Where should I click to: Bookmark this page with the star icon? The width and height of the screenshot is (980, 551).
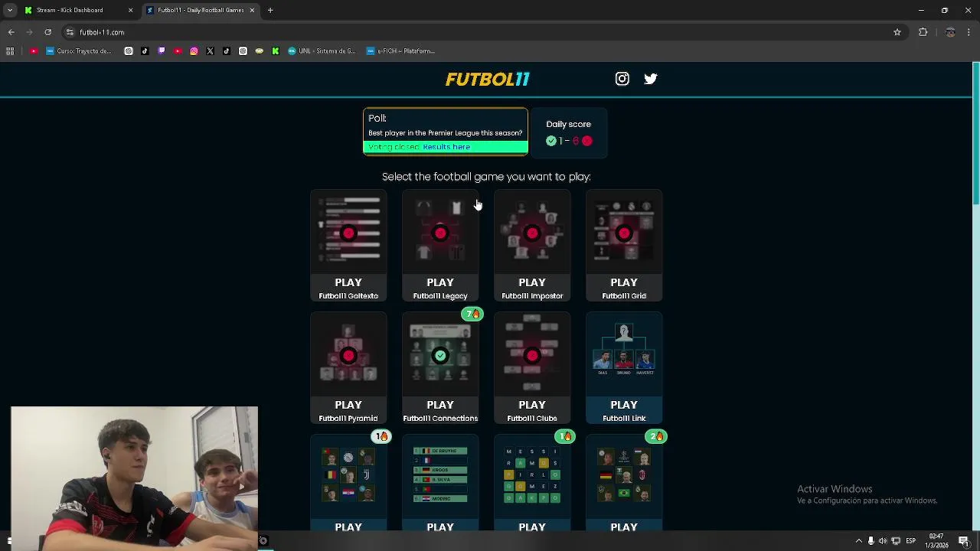tap(897, 32)
